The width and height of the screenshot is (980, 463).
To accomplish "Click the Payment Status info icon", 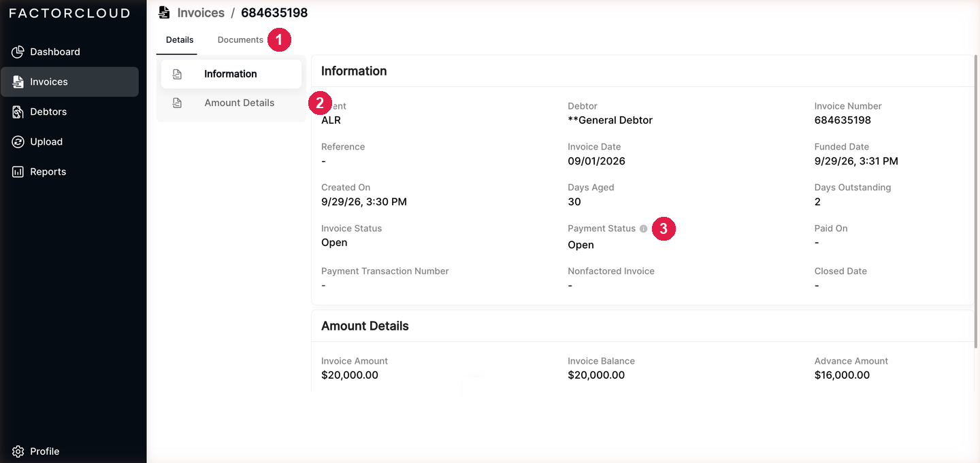I will [x=643, y=229].
